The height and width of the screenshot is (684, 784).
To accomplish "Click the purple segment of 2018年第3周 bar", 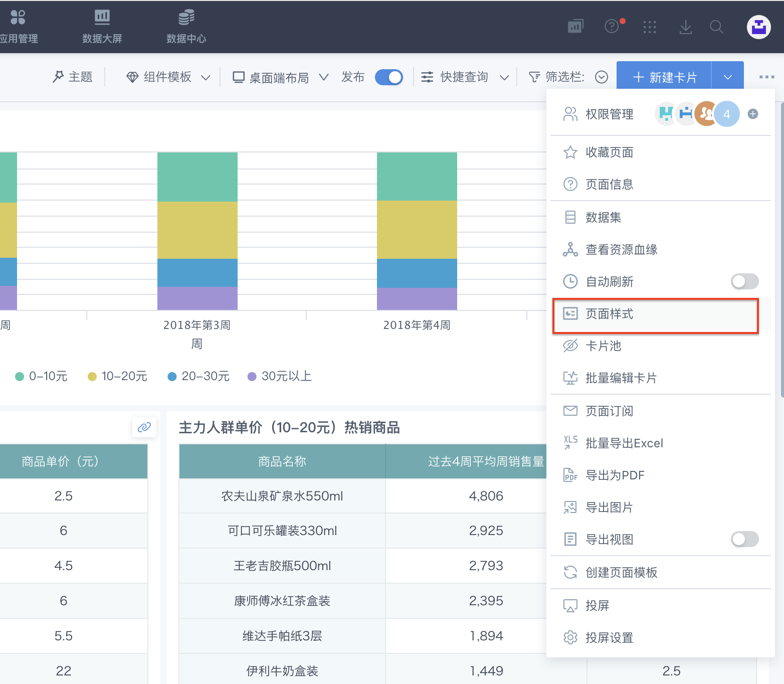I will tap(198, 298).
